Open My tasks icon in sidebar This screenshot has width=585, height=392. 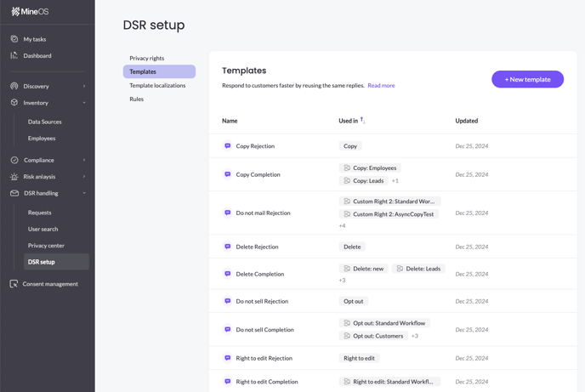(14, 39)
